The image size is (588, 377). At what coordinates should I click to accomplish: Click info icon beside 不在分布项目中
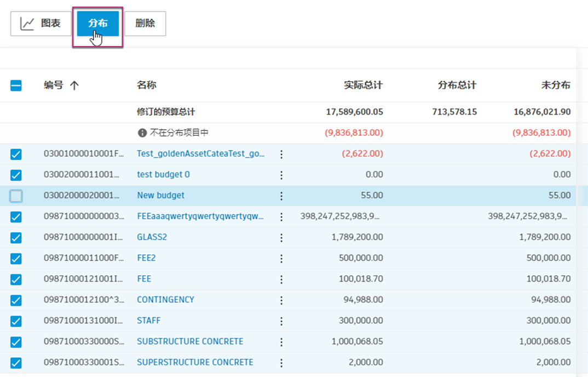tap(142, 133)
